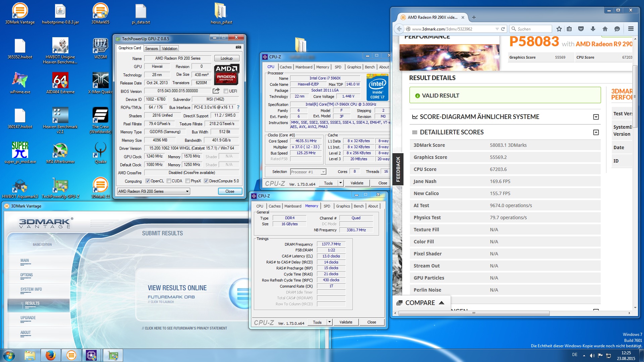Switch to the Sensors tab in GPU-Z
This screenshot has height=362, width=644.
click(151, 49)
